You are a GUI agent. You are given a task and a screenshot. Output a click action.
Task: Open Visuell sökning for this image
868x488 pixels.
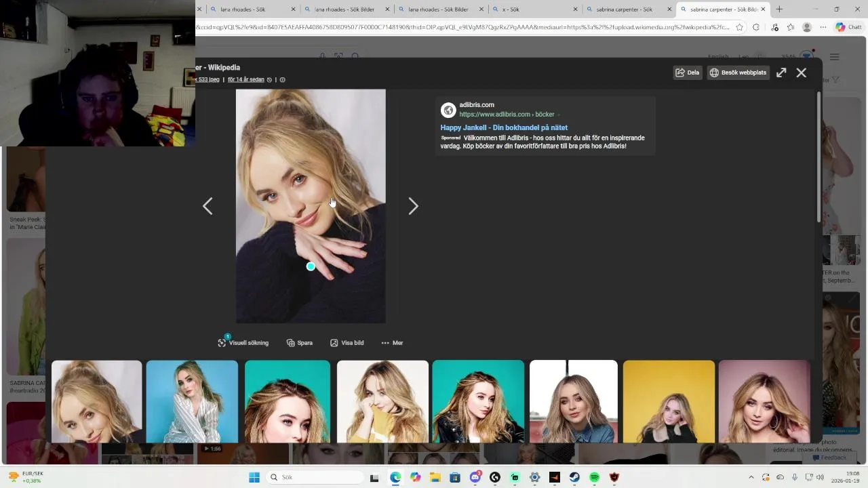tap(243, 343)
